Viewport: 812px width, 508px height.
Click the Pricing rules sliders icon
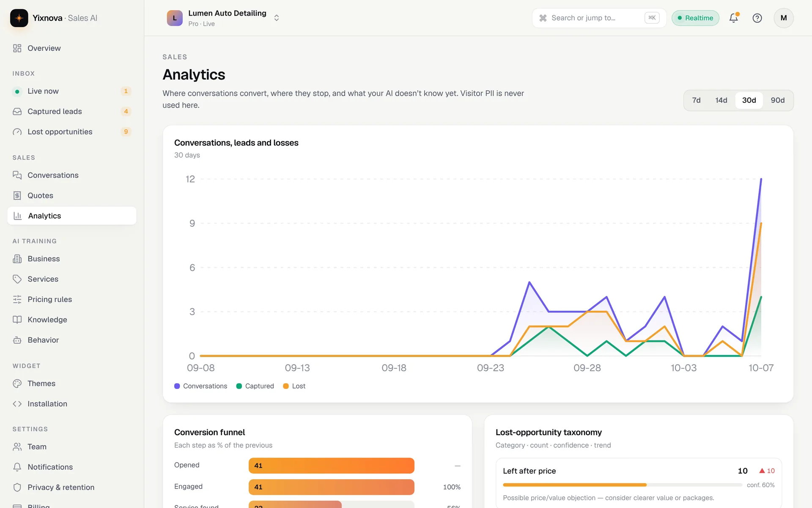click(17, 299)
